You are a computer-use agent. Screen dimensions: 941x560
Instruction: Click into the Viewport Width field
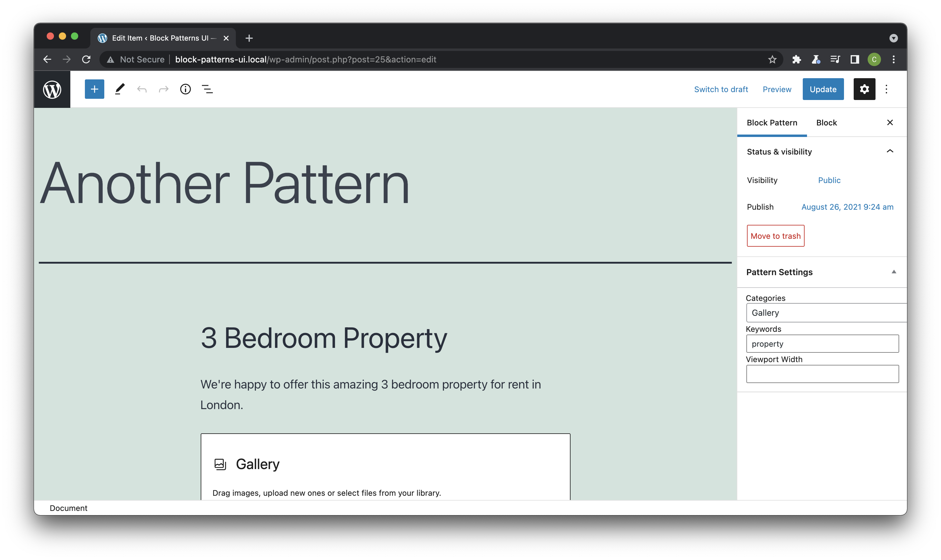point(822,374)
